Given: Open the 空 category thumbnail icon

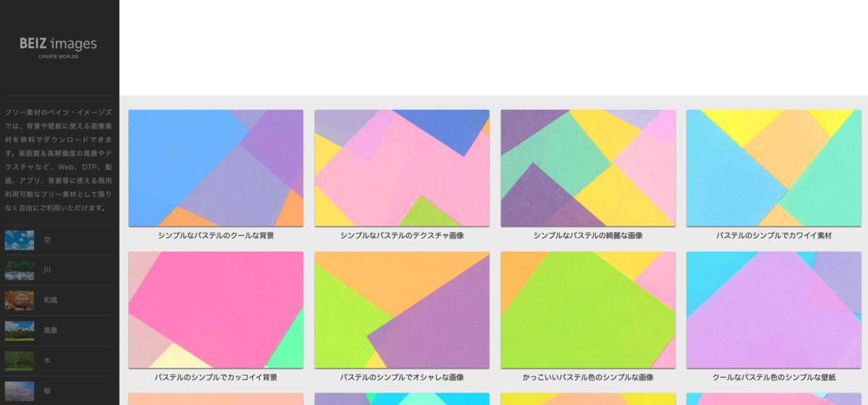Looking at the screenshot, I should [20, 240].
